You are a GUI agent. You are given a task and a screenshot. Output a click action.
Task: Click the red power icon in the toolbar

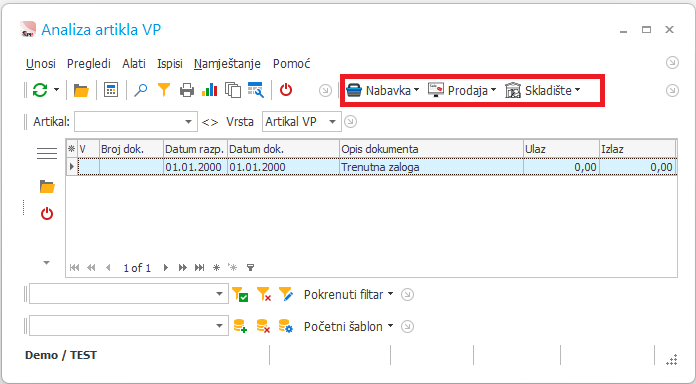(x=286, y=90)
